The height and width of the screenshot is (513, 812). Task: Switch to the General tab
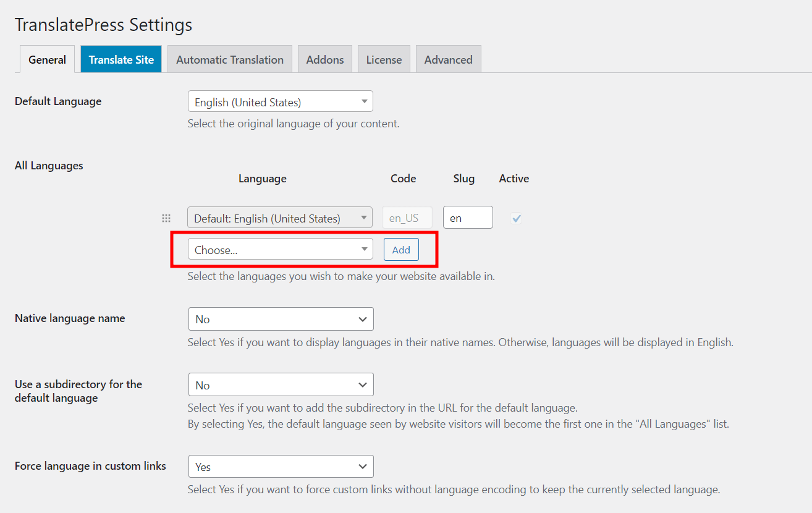coord(47,59)
